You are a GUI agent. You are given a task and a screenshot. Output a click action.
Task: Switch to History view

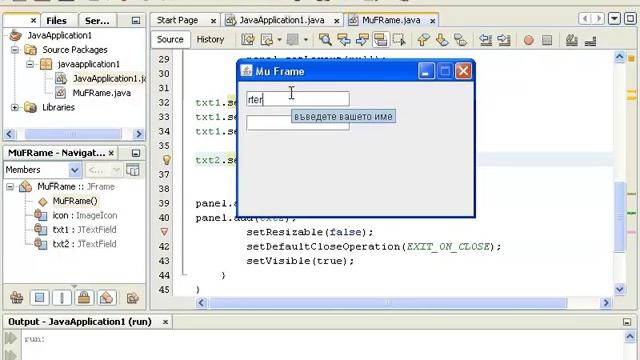[x=210, y=39]
